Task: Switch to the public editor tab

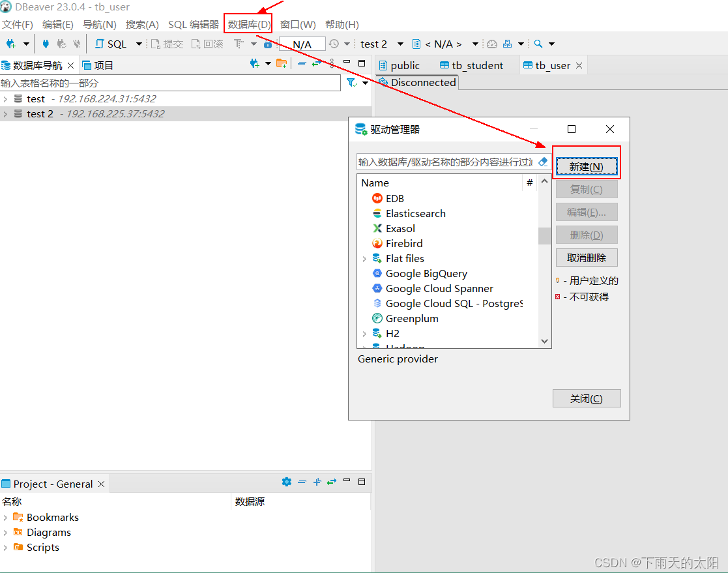Action: pyautogui.click(x=400, y=66)
